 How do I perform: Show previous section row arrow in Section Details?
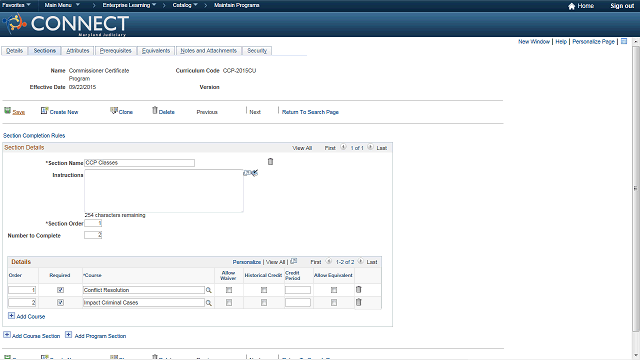click(x=343, y=147)
